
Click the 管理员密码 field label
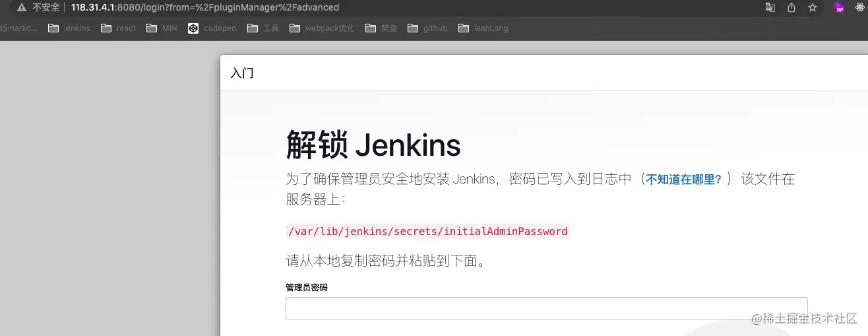[x=307, y=288]
